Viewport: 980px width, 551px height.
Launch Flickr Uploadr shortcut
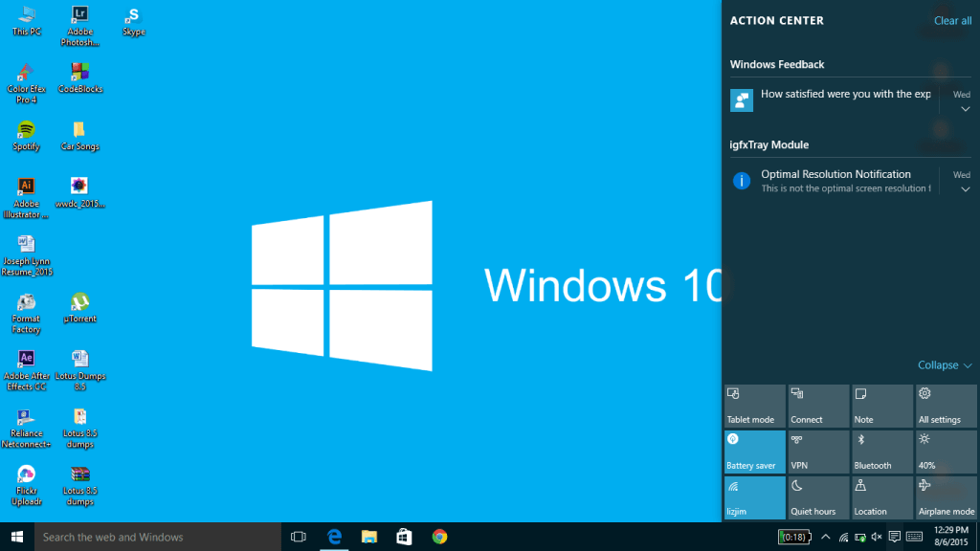(26, 485)
